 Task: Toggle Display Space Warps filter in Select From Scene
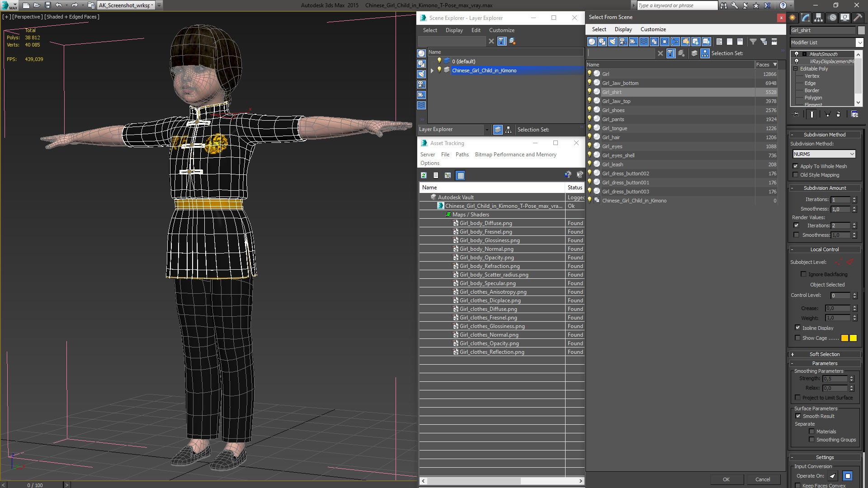[x=644, y=42]
